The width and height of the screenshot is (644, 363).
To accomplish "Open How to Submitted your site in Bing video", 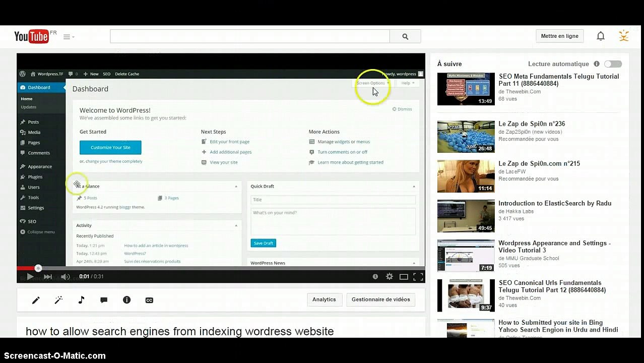I will 558,326.
